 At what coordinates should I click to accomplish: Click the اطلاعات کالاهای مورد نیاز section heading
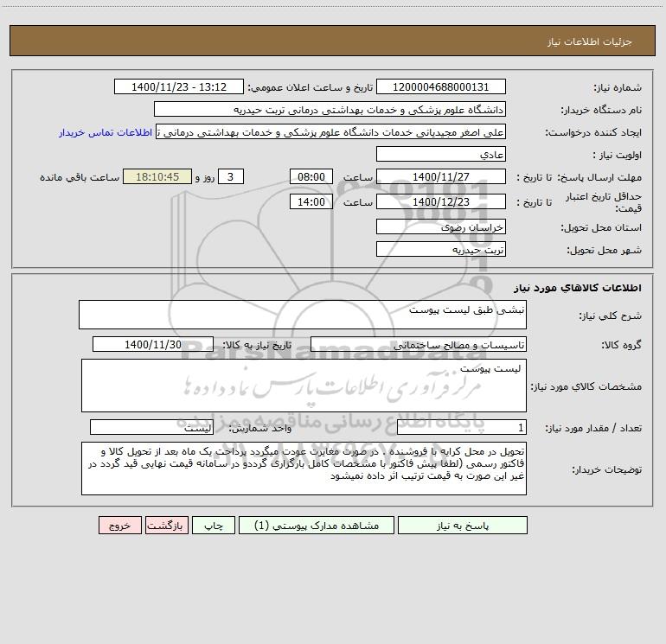tap(578, 288)
